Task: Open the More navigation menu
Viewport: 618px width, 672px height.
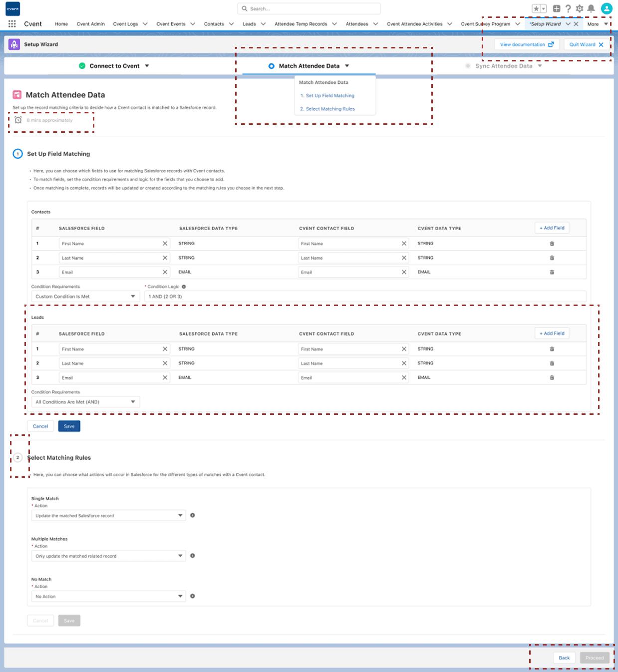Action: click(x=598, y=24)
